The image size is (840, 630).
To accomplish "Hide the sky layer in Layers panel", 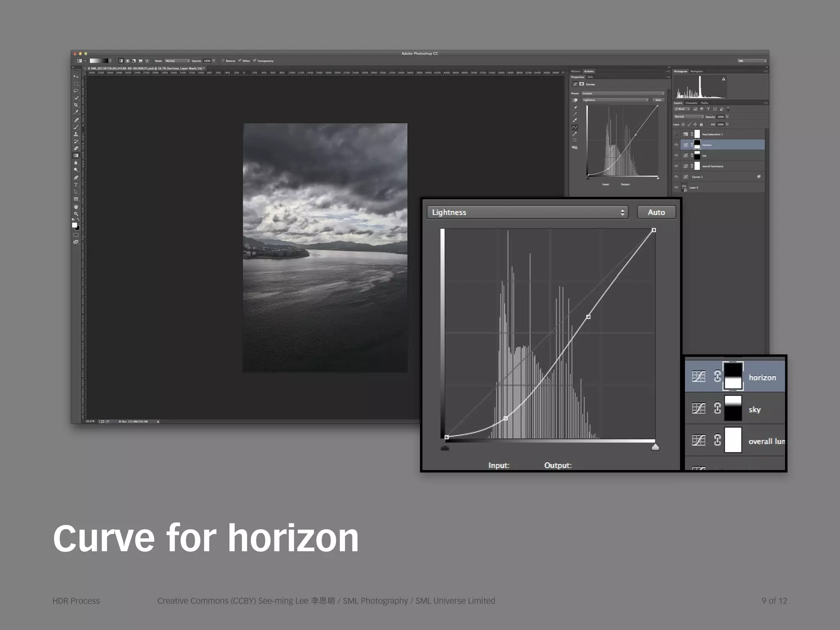I will 676,155.
